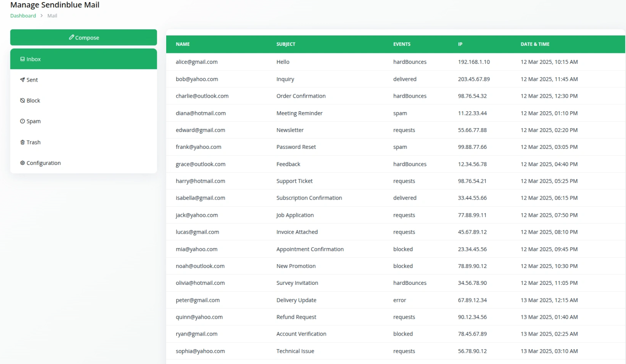Click the Compose button
This screenshot has height=364, width=626.
click(x=83, y=37)
